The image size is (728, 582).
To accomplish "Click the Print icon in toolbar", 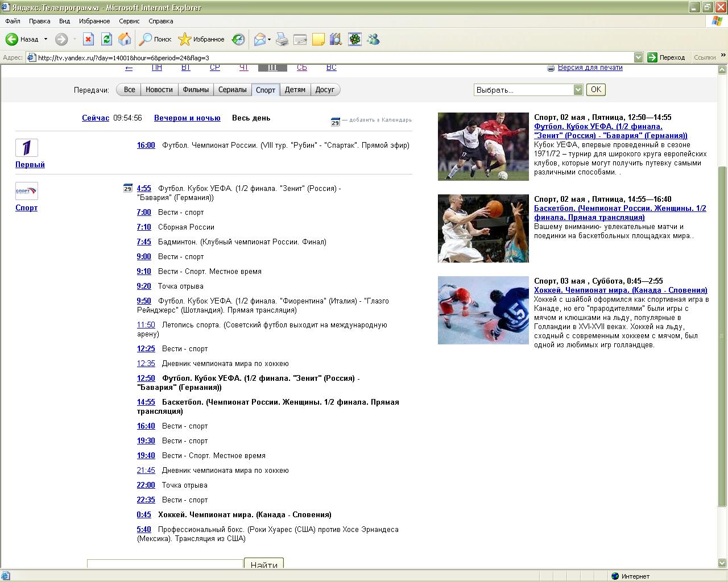I will coord(282,39).
